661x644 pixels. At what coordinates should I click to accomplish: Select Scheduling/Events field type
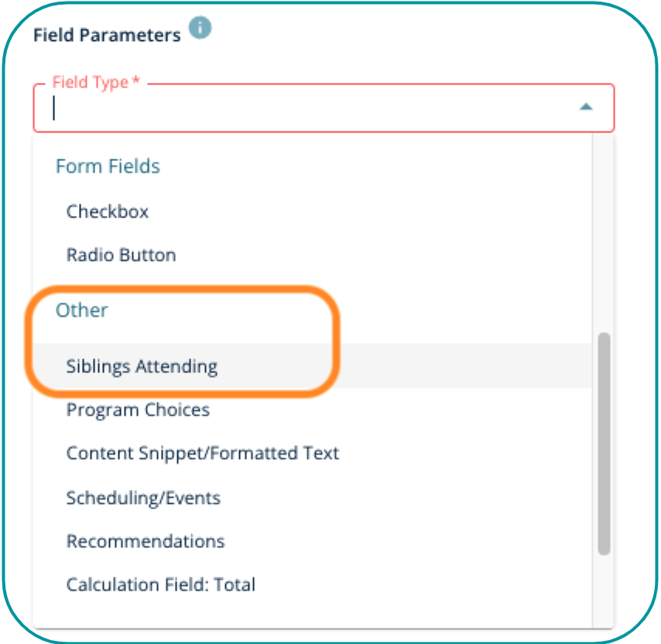(143, 498)
